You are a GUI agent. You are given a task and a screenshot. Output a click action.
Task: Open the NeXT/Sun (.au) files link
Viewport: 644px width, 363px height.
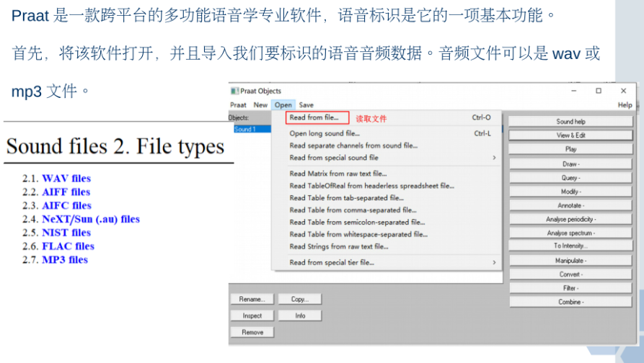point(91,219)
